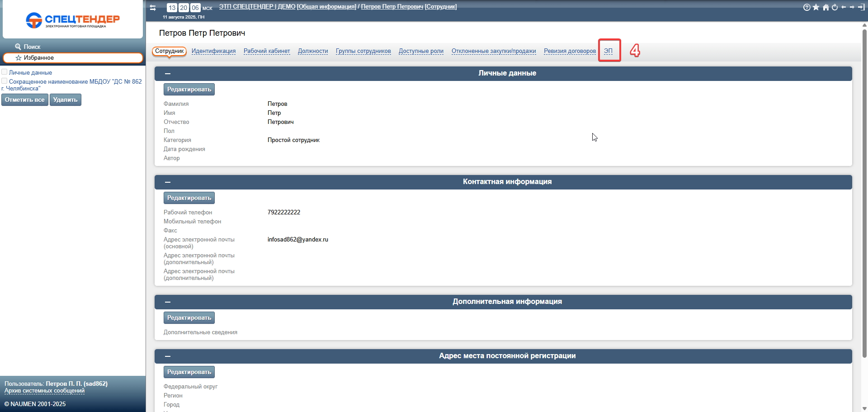Click the forward arrow icon
The image size is (868, 412).
point(852,7)
